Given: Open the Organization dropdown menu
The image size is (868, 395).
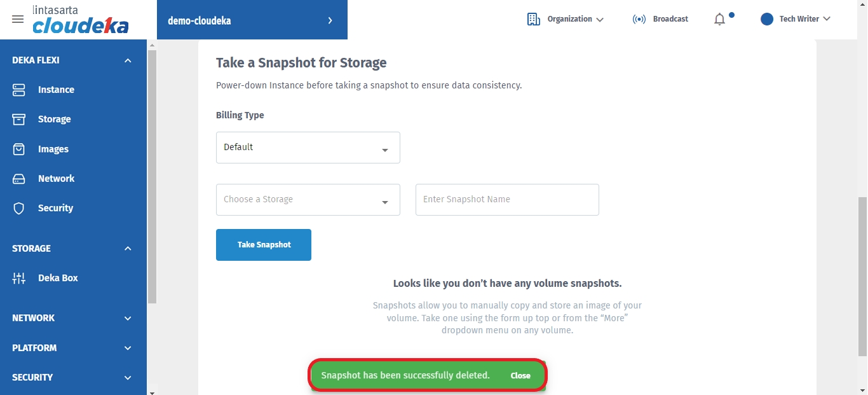Looking at the screenshot, I should (566, 19).
